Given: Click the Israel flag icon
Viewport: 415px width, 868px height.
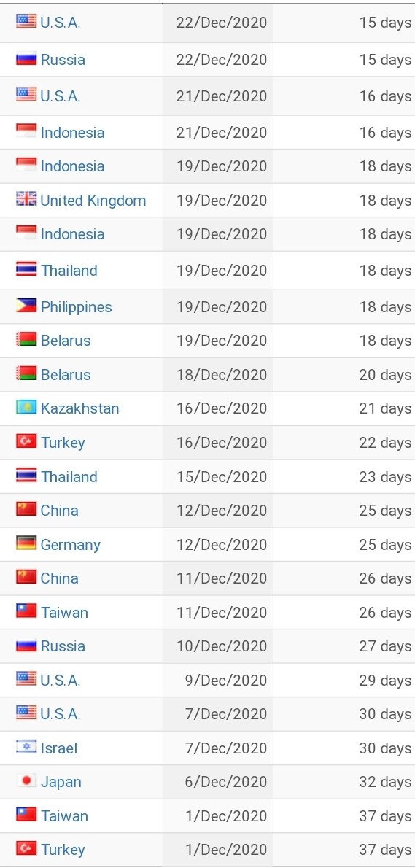Looking at the screenshot, I should (26, 747).
